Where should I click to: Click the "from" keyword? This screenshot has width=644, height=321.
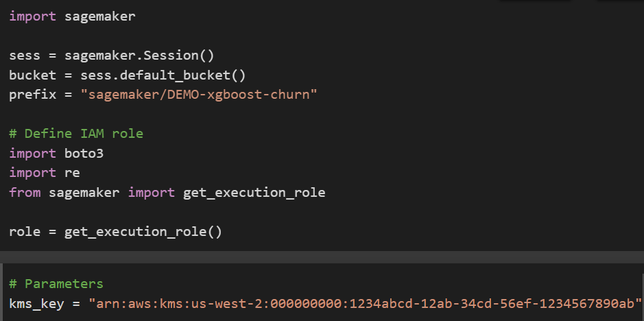click(x=25, y=193)
